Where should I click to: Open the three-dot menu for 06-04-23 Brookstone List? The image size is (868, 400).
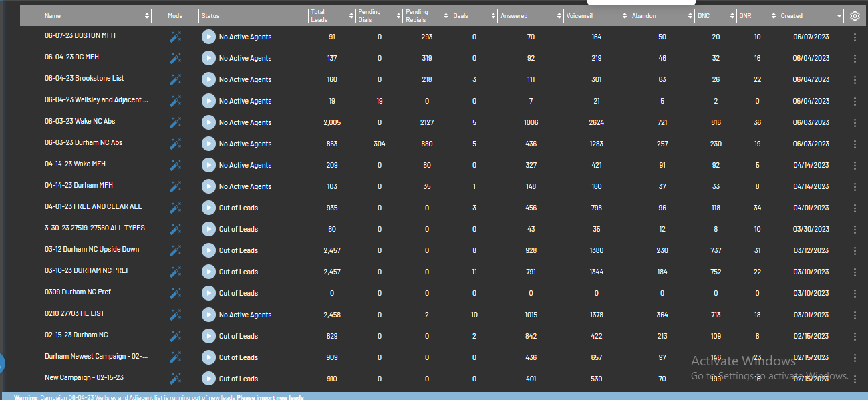point(855,79)
